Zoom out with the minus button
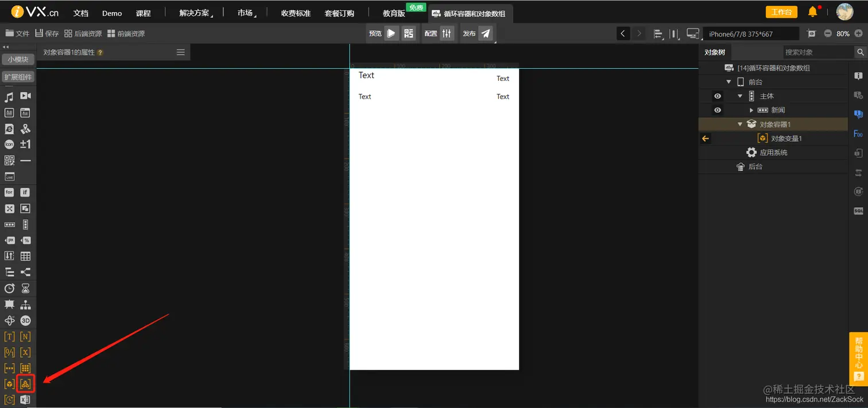868x408 pixels. pyautogui.click(x=828, y=33)
